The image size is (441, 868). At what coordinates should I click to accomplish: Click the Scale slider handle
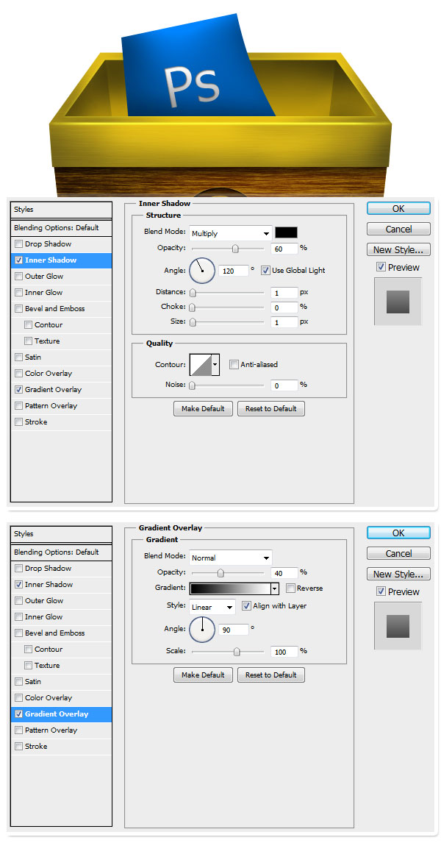pos(237,652)
